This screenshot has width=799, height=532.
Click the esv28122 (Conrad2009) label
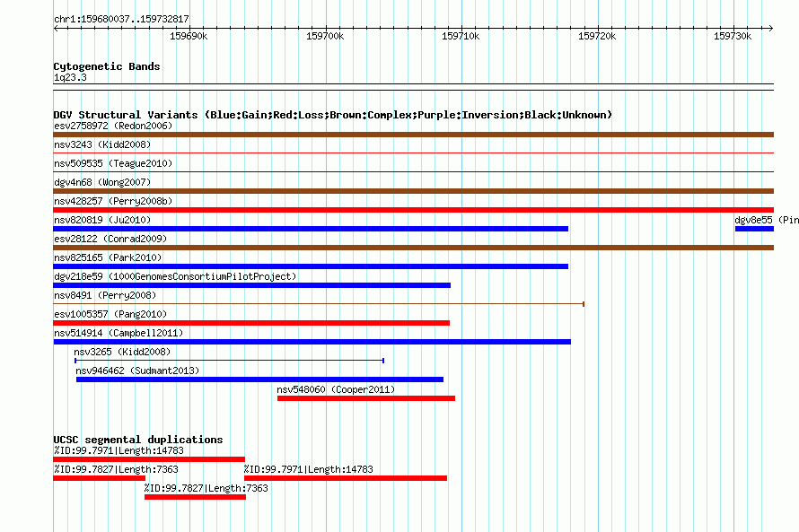click(x=110, y=239)
